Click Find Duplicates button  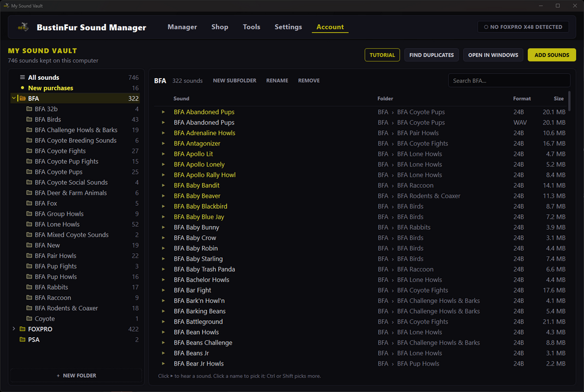coord(432,55)
